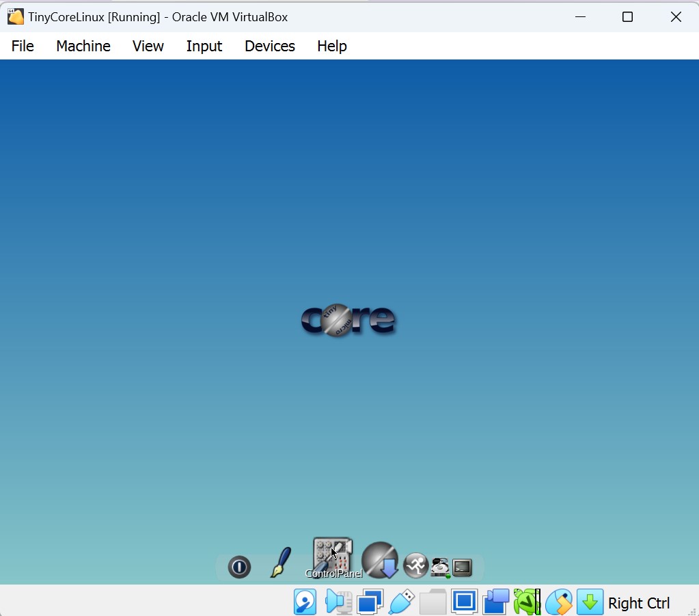
Task: Click the green turtle CPU execution icon
Action: point(527,602)
